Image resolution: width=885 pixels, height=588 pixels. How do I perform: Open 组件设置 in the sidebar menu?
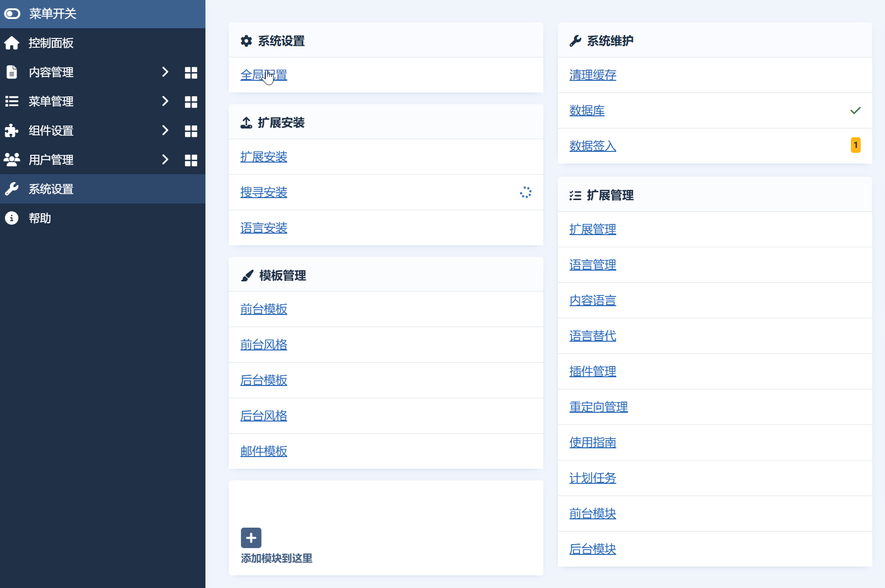pos(51,130)
